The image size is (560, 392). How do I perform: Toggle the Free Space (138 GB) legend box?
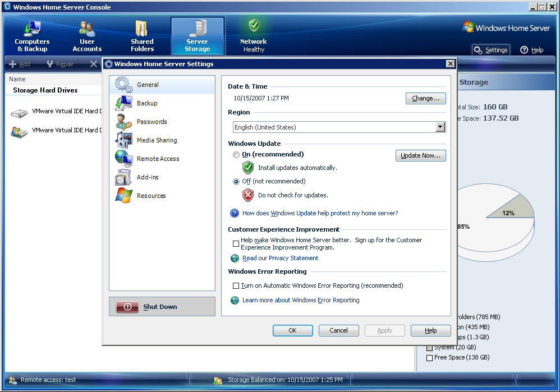coord(430,358)
